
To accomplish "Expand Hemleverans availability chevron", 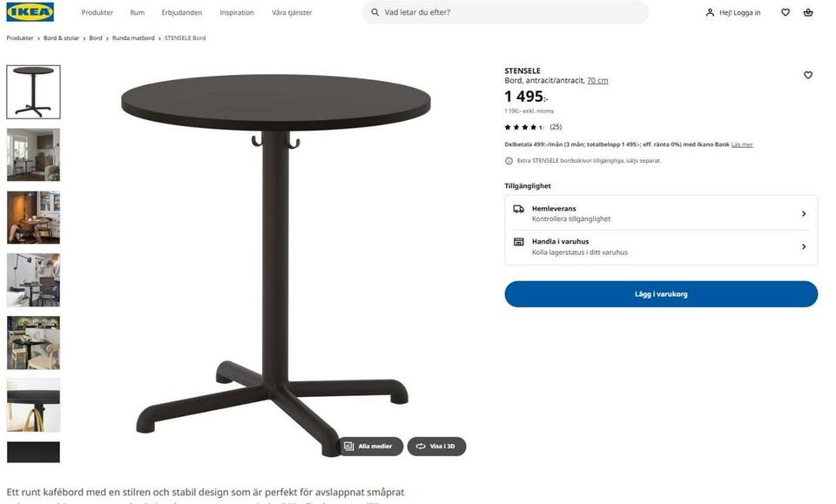I will pos(804,213).
